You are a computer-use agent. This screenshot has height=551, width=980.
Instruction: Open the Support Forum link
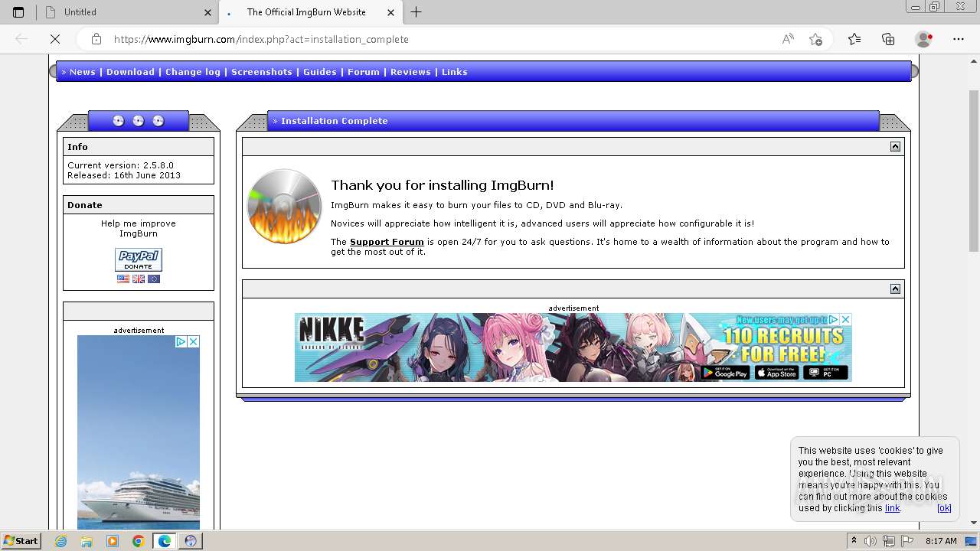coord(387,242)
